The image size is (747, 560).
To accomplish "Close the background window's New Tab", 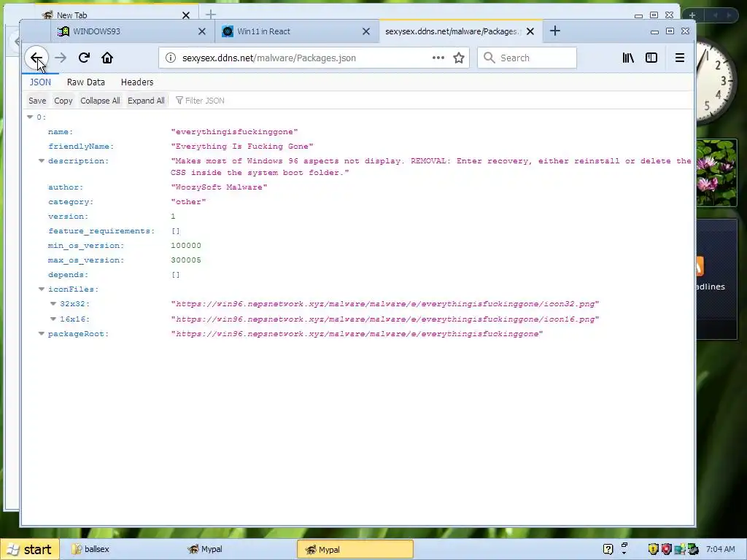I will (x=186, y=15).
